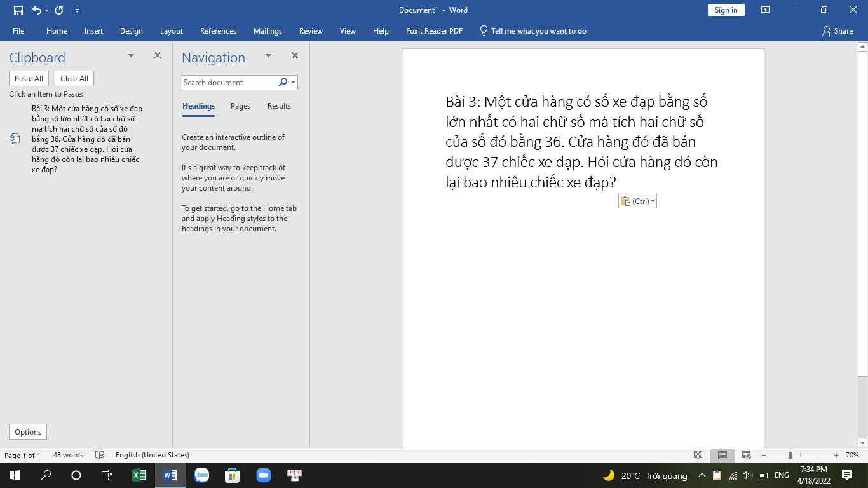Open the notification center icon
Image resolution: width=868 pixels, height=488 pixels.
847,475
